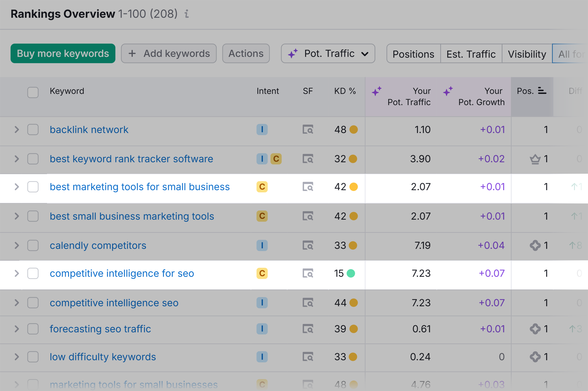The width and height of the screenshot is (588, 391).
Task: Expand row for backlink network
Action: click(17, 130)
